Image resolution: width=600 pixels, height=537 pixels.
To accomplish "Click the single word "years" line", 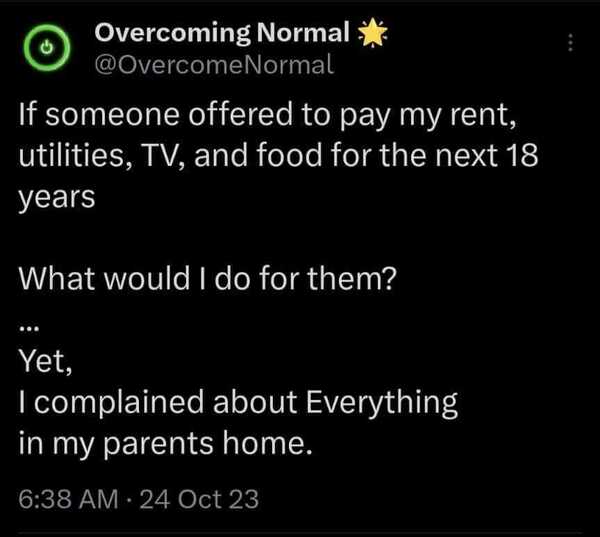I will (x=58, y=197).
